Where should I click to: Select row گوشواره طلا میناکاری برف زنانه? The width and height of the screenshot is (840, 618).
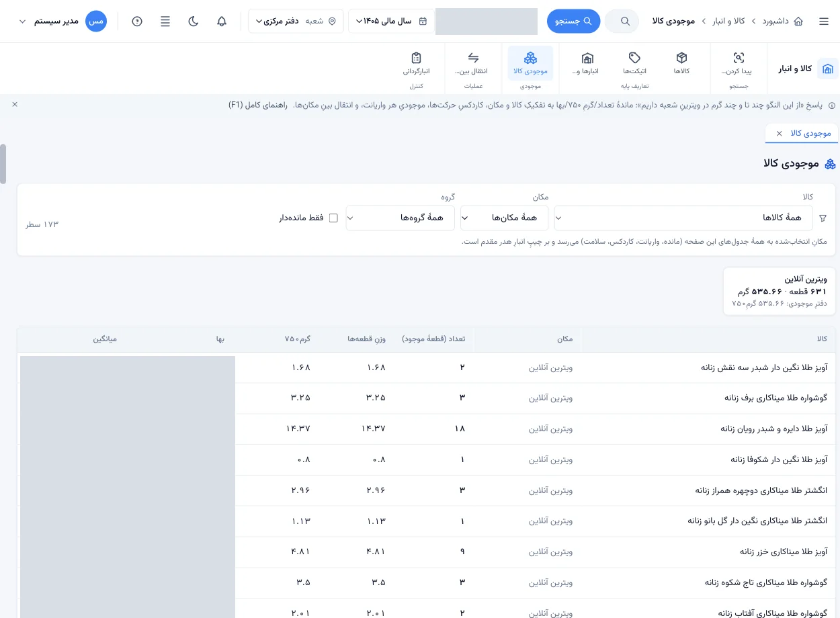pyautogui.click(x=426, y=398)
